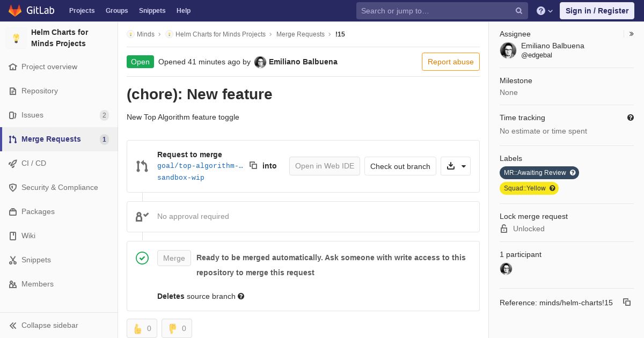Copy the merge request reference
This screenshot has width=644, height=338.
coord(626,302)
